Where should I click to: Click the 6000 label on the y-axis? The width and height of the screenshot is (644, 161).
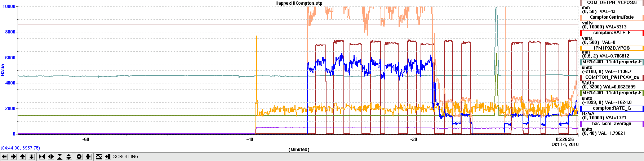(10, 58)
